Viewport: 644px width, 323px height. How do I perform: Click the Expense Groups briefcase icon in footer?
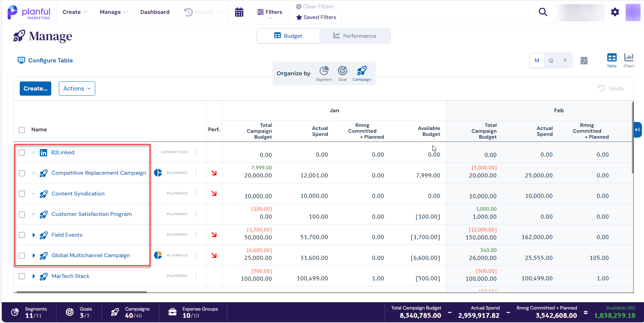pos(172,312)
